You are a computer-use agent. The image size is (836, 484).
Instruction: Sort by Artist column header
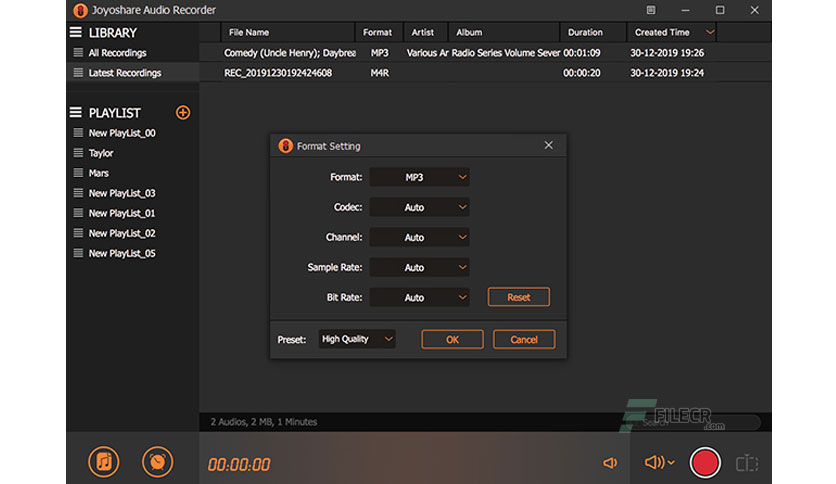(425, 33)
